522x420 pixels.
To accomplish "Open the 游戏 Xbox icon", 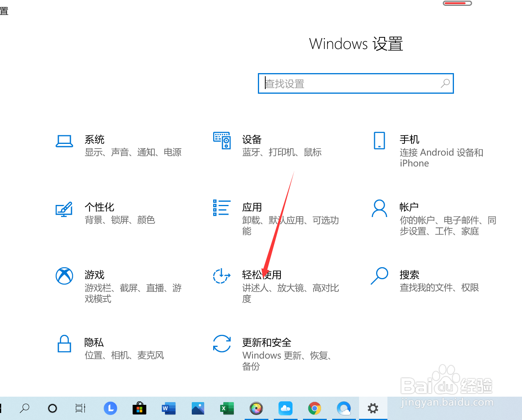I will click(x=64, y=276).
